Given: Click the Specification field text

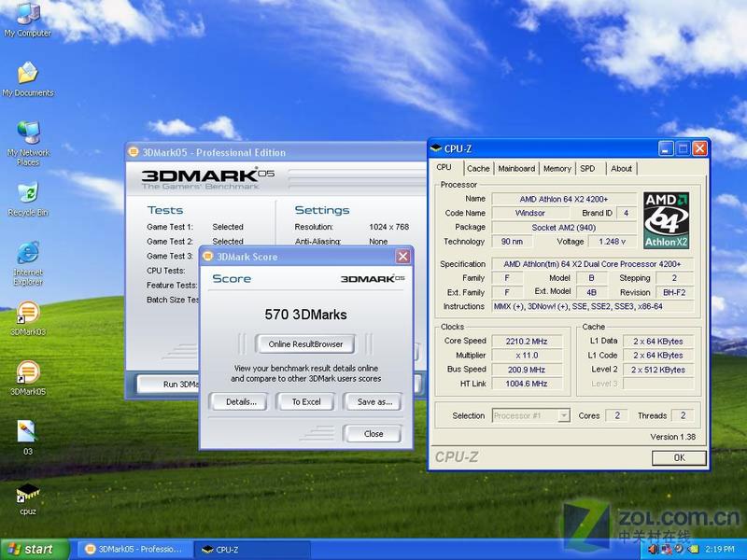Looking at the screenshot, I should pyautogui.click(x=592, y=264).
